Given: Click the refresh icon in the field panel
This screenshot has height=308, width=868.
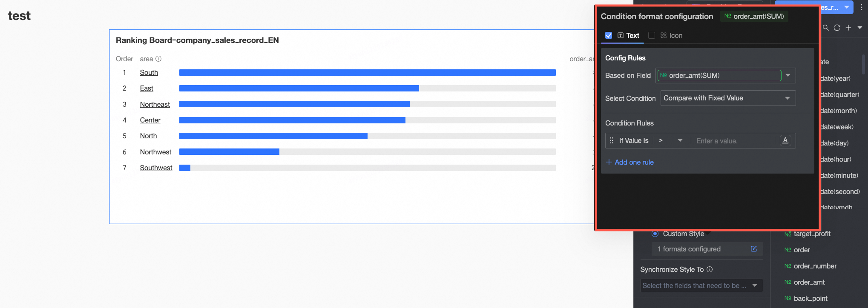Looking at the screenshot, I should point(837,28).
